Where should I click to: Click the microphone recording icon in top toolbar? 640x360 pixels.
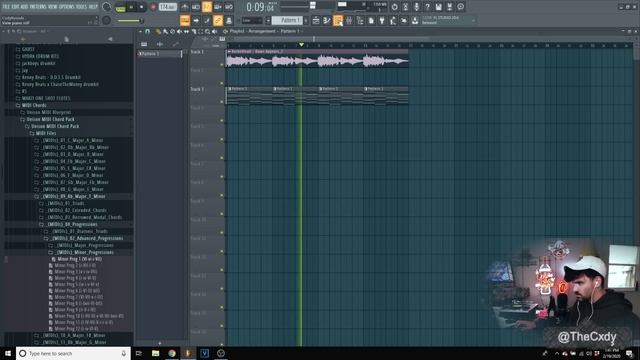[x=416, y=7]
